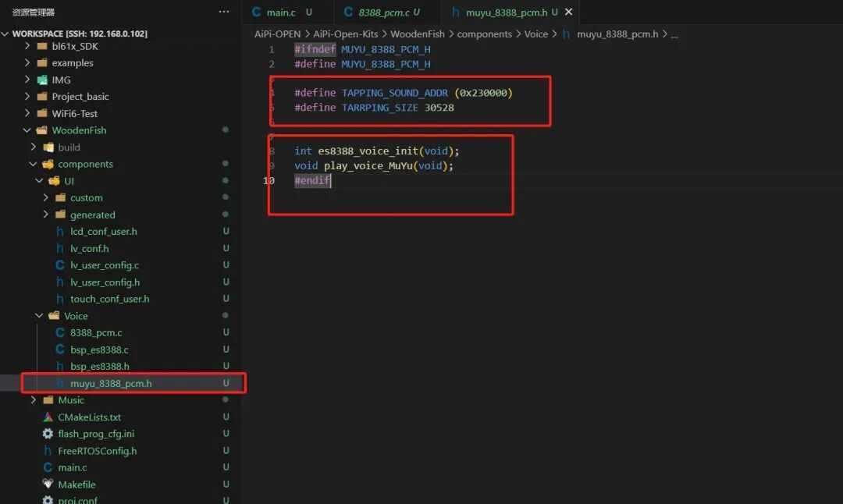Collapse the WORKSPACE root section

pyautogui.click(x=5, y=34)
